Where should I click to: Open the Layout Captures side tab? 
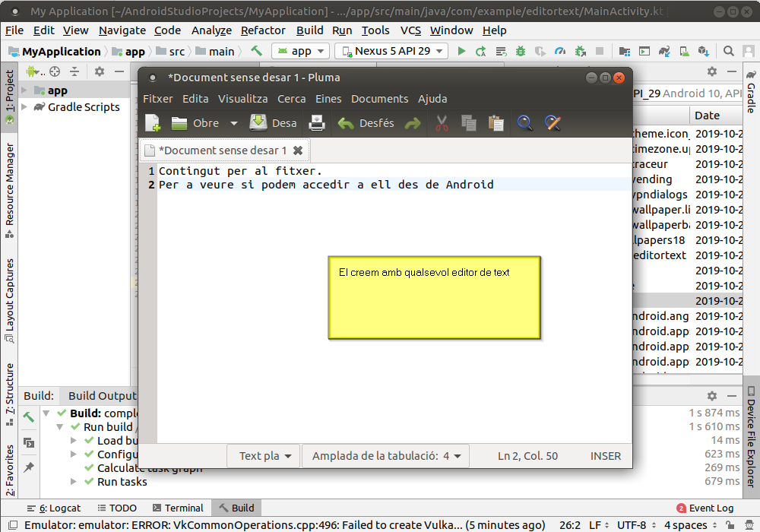click(9, 300)
